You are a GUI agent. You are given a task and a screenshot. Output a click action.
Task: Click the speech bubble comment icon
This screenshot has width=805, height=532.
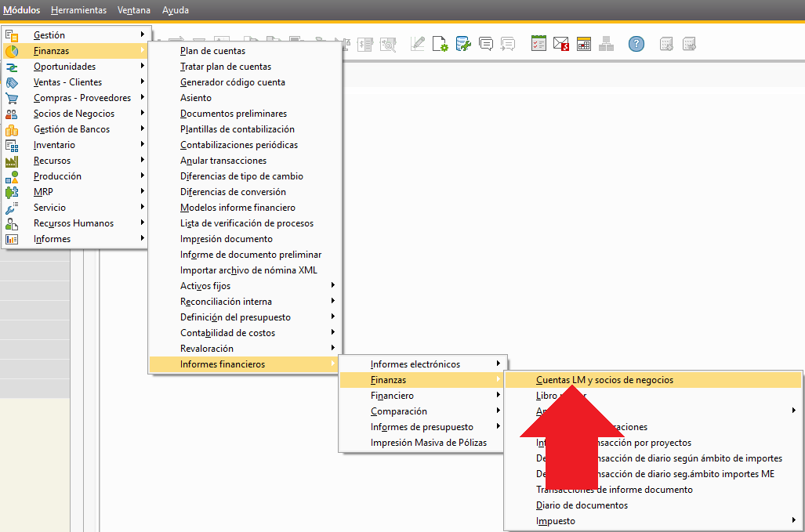click(486, 44)
